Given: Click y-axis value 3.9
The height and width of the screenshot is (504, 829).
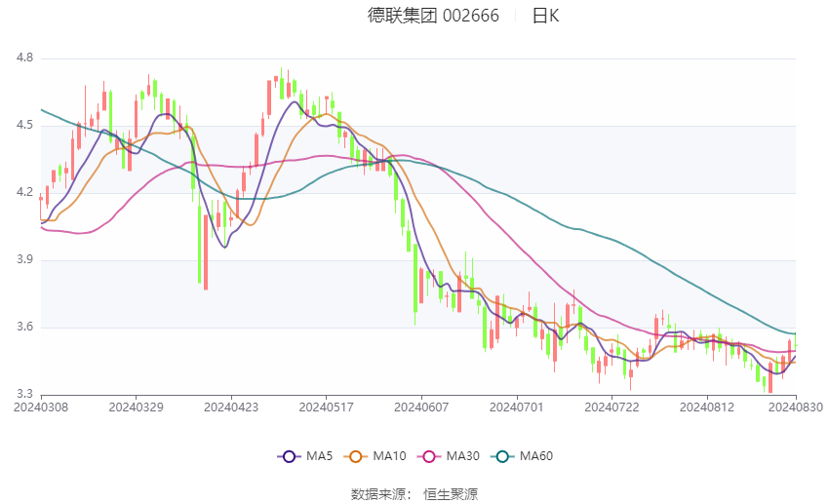Looking at the screenshot, I should (24, 259).
